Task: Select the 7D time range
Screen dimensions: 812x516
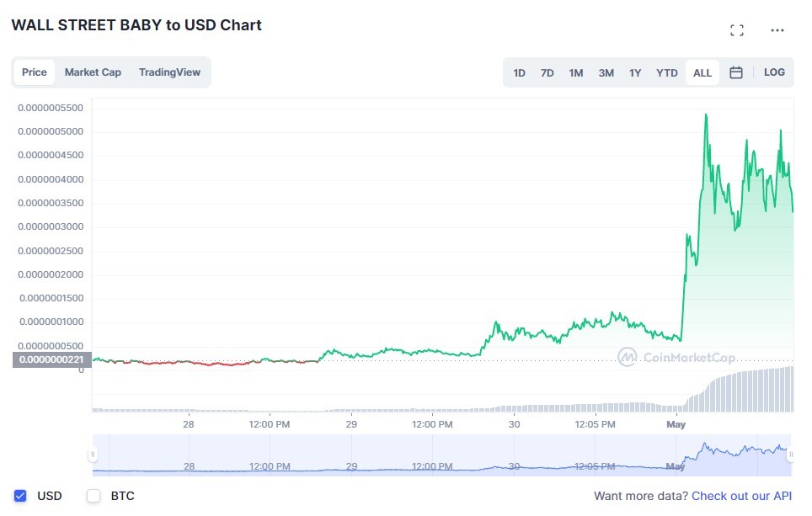Action: pos(547,73)
